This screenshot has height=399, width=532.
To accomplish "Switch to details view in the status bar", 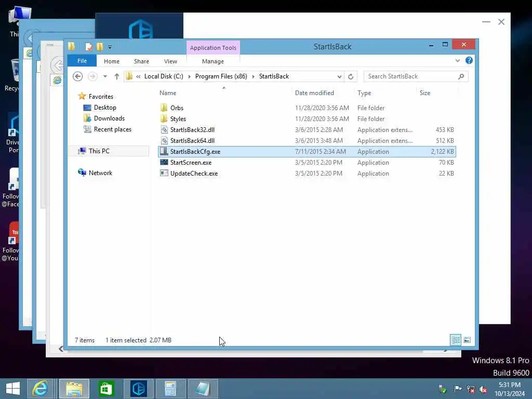I will (456, 340).
